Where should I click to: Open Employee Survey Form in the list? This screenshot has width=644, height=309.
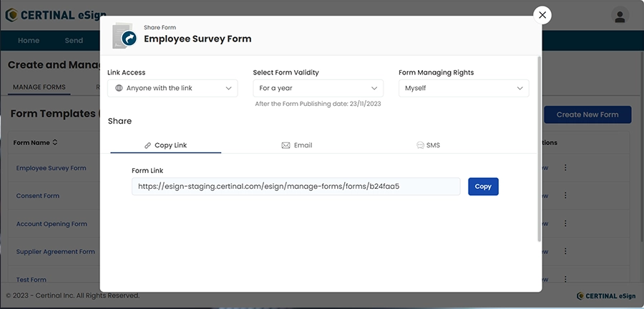(x=52, y=168)
